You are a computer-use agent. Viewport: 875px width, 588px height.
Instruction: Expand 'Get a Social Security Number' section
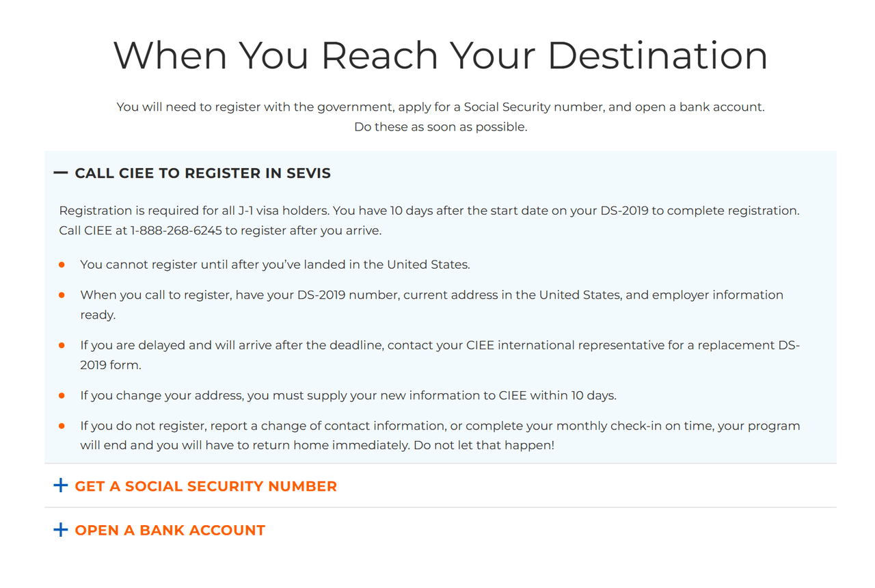206,486
